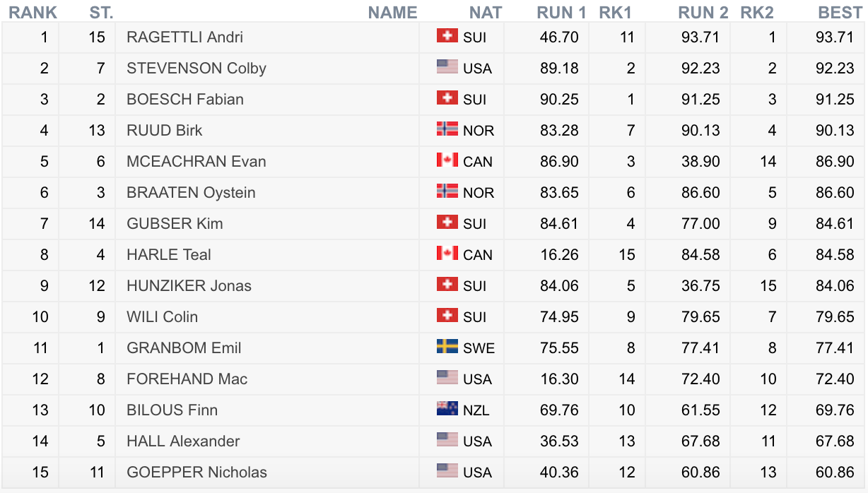The image size is (868, 493).
Task: Sort by the RANK column header
Action: click(x=33, y=12)
